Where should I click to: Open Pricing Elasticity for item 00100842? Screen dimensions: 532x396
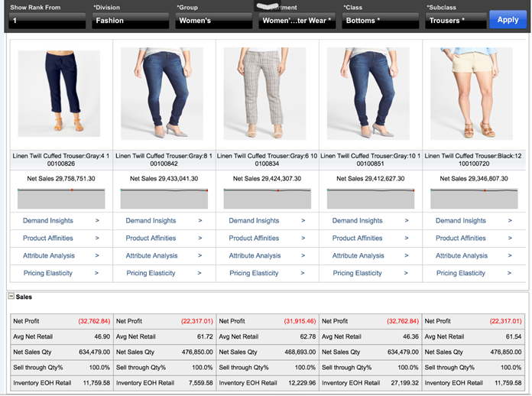point(151,273)
